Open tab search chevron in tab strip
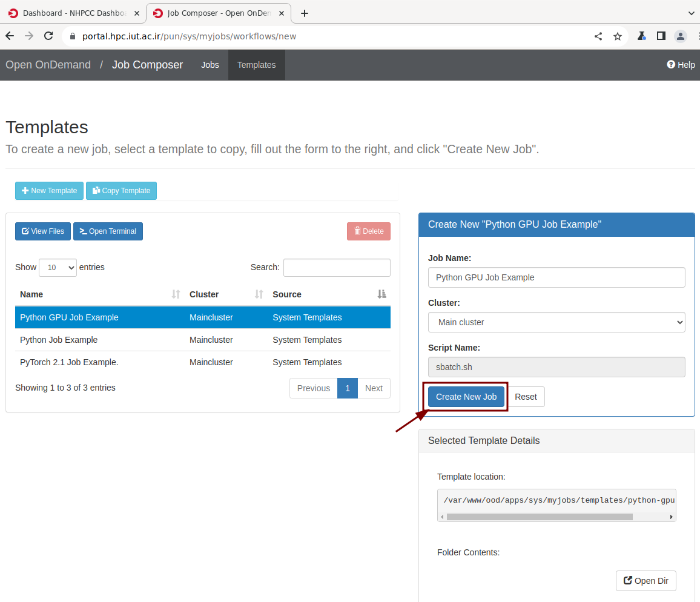 (x=691, y=13)
